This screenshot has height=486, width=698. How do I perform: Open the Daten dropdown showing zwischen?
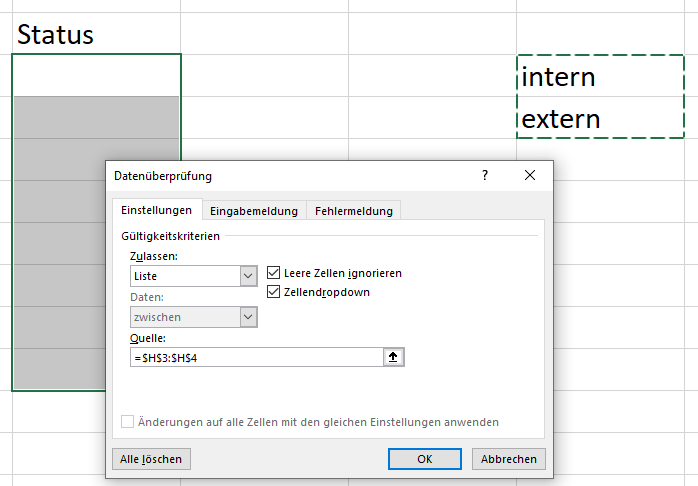[248, 317]
